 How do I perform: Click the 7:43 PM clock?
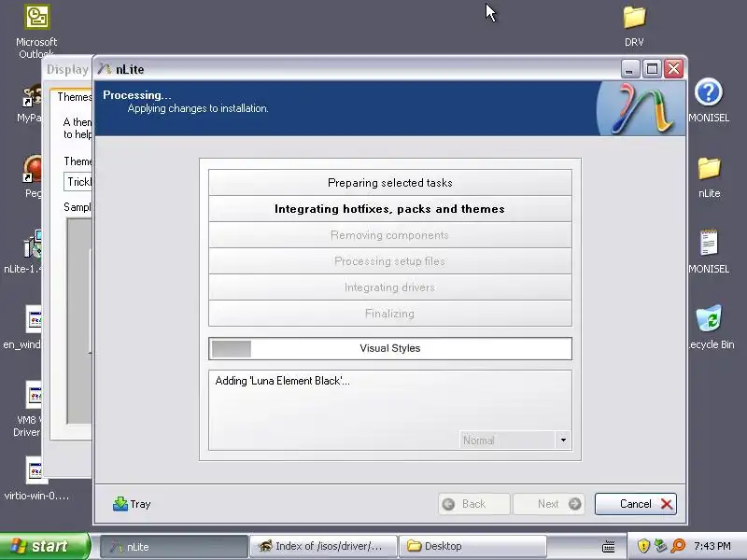point(712,546)
